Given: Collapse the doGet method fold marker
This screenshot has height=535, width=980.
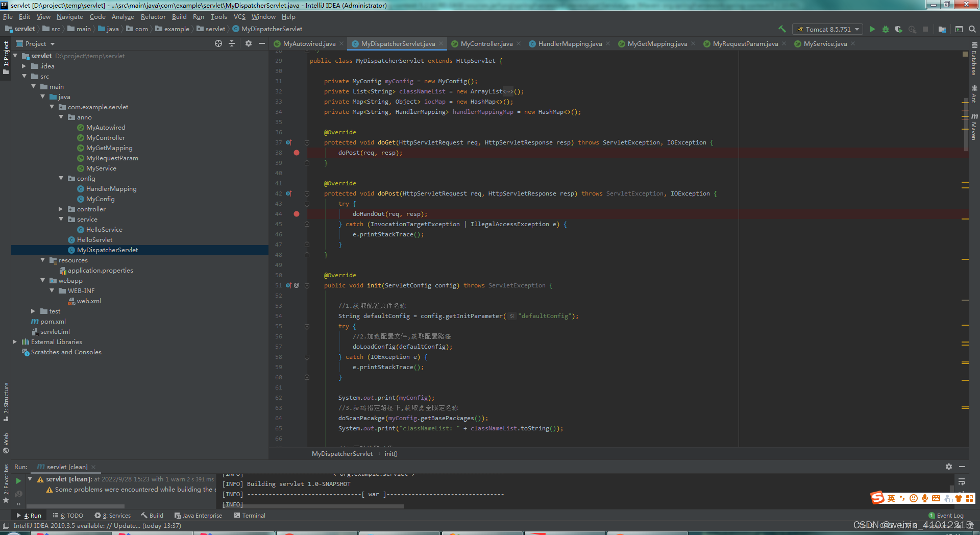Looking at the screenshot, I should [307, 142].
